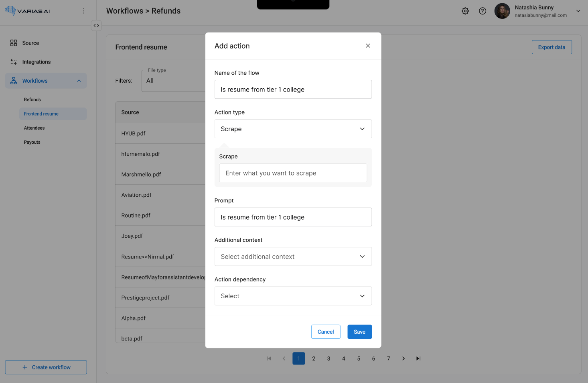Image resolution: width=588 pixels, height=383 pixels.
Task: Click the Varias.AI logo
Action: tap(27, 11)
